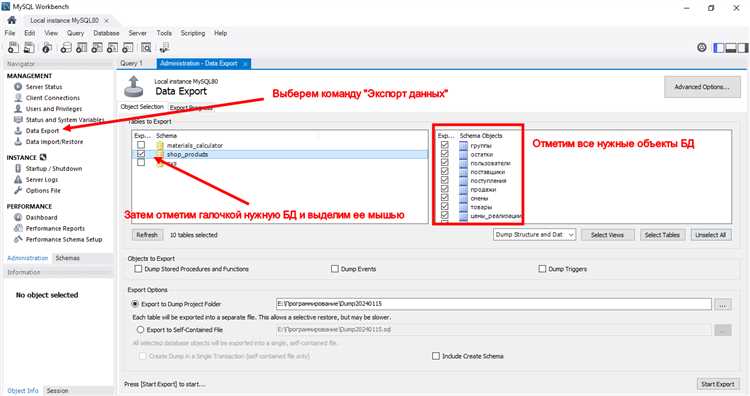This screenshot has height=396, width=750.
Task: Click the Start Export button
Action: pos(717,384)
